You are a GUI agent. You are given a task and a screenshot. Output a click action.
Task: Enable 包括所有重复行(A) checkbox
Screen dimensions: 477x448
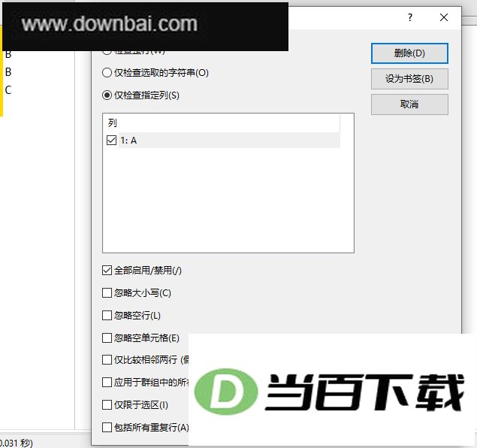tap(107, 427)
